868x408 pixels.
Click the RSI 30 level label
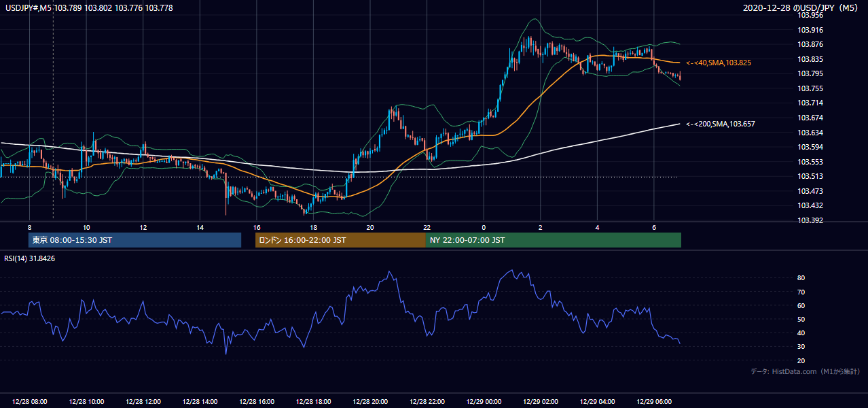click(x=801, y=347)
